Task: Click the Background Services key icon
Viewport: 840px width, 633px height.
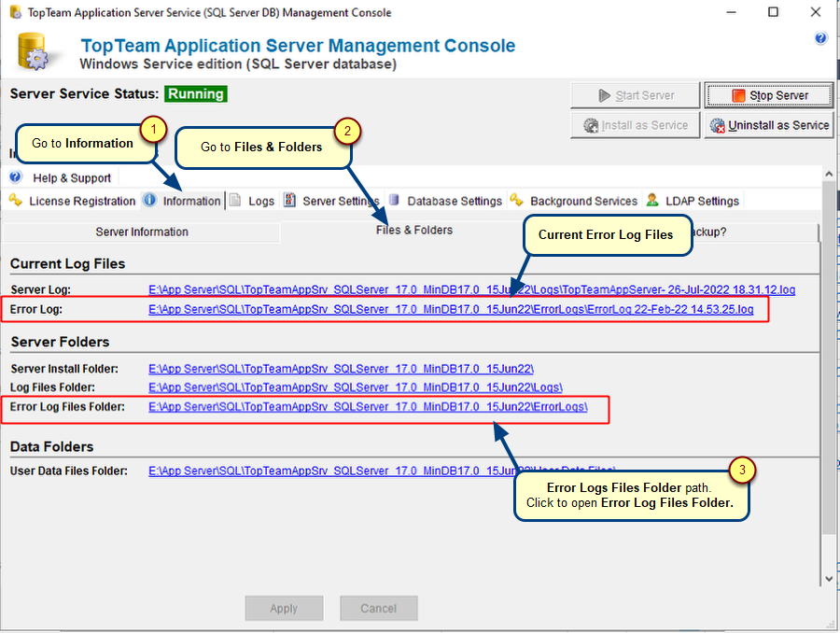Action: [x=516, y=200]
